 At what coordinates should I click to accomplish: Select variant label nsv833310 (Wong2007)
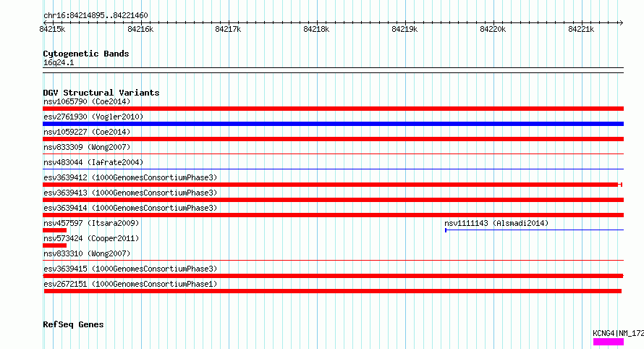tap(87, 253)
